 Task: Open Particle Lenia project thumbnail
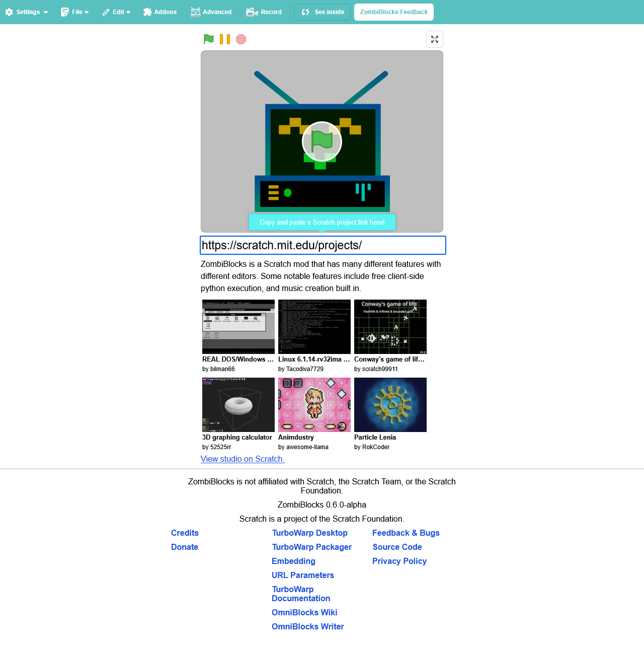coord(390,405)
